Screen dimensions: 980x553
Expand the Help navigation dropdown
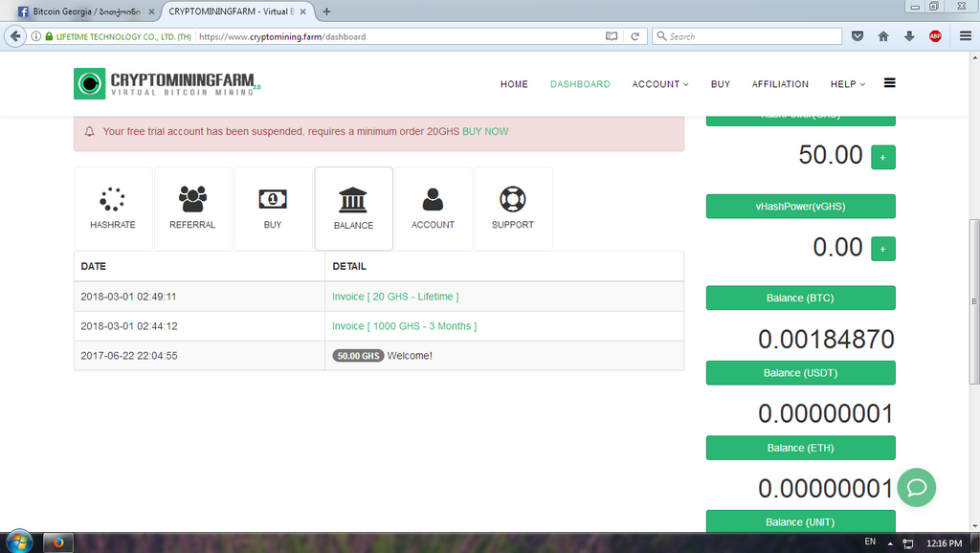click(x=848, y=84)
